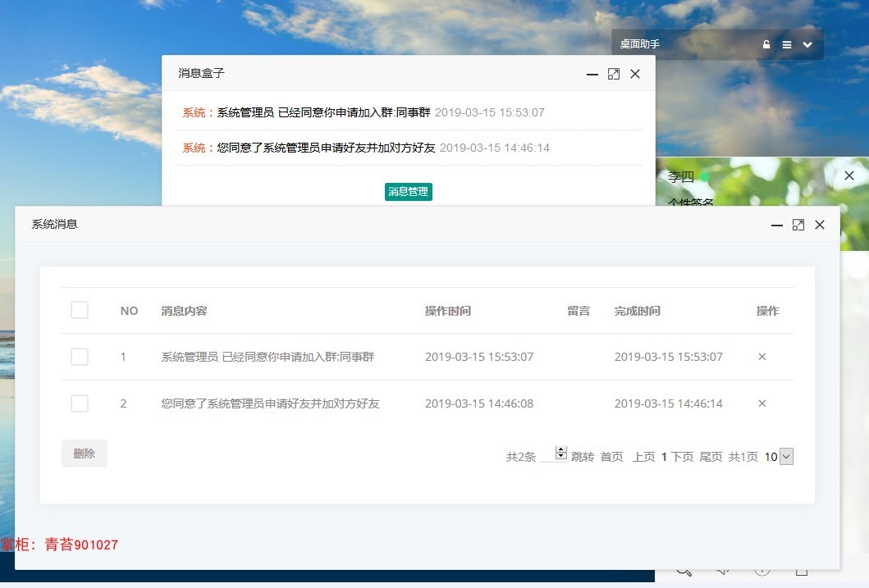The width and height of the screenshot is (869, 588).
Task: Click the 删除 button below the table
Action: click(85, 454)
